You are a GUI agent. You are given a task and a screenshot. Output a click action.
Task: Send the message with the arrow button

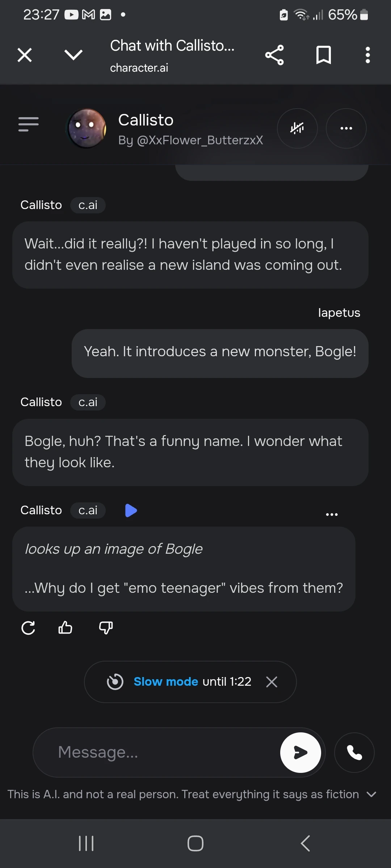(300, 753)
